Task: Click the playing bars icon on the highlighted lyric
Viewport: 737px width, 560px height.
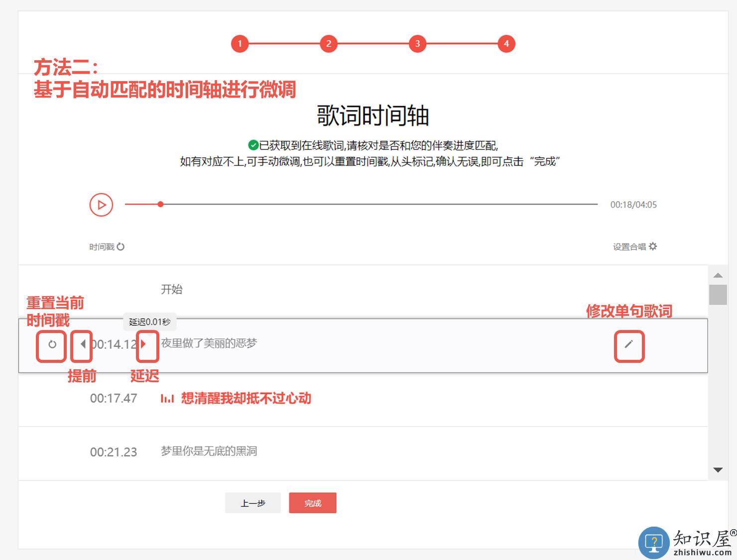Action: coord(167,398)
